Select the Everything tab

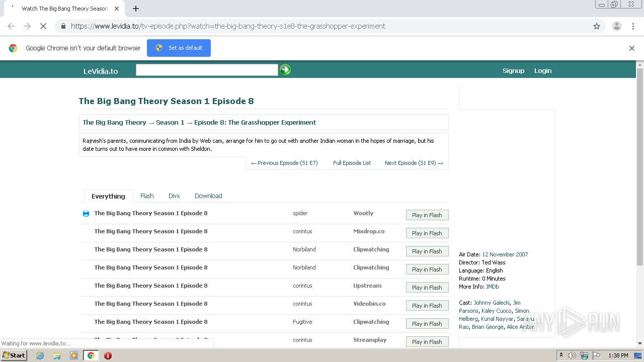[x=108, y=196]
